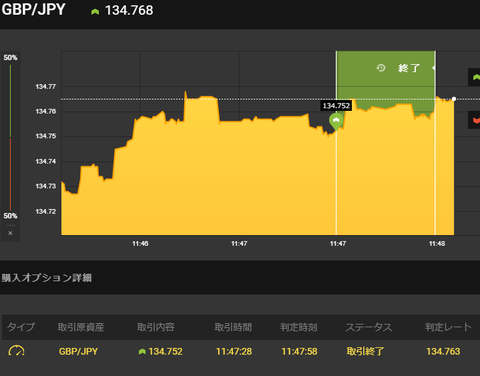480x376 pixels.
Task: Click the judgment rate 134.763
Action: (x=443, y=351)
